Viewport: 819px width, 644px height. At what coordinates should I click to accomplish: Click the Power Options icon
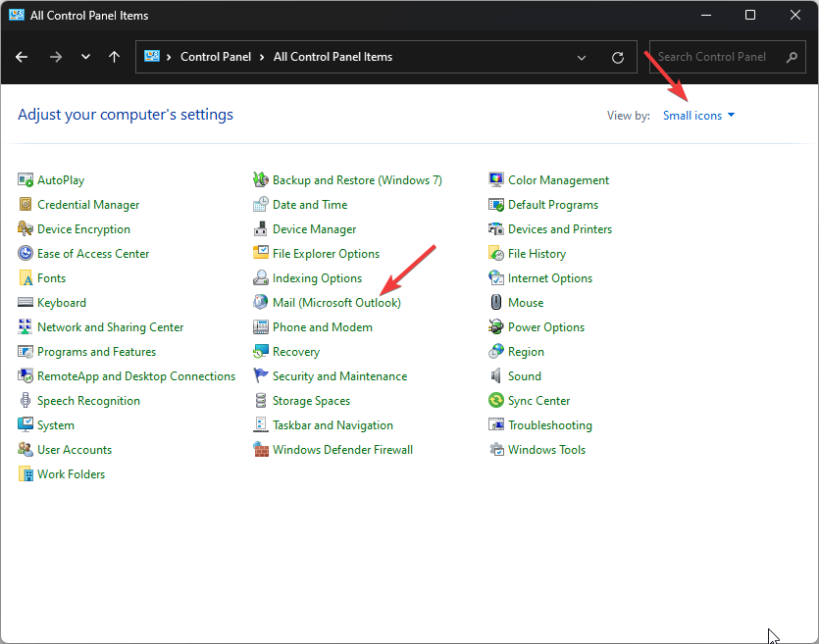tap(496, 327)
